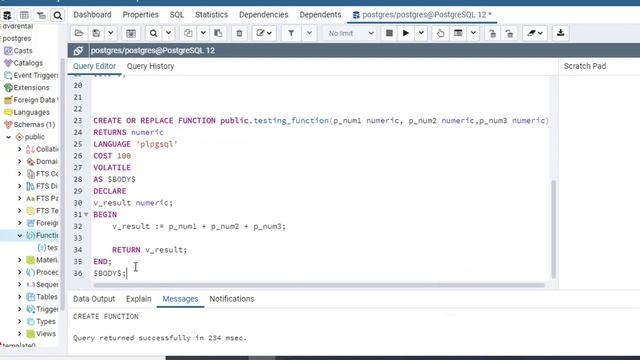Switch to the Statistics tab
Screen dimensions: 640x360
pyautogui.click(x=211, y=15)
